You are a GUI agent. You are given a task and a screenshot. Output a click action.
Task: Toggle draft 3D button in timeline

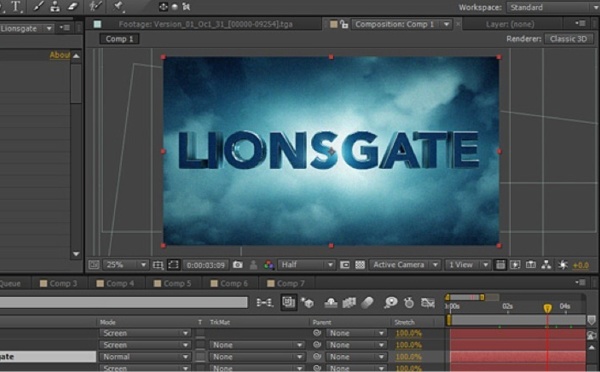(x=307, y=303)
